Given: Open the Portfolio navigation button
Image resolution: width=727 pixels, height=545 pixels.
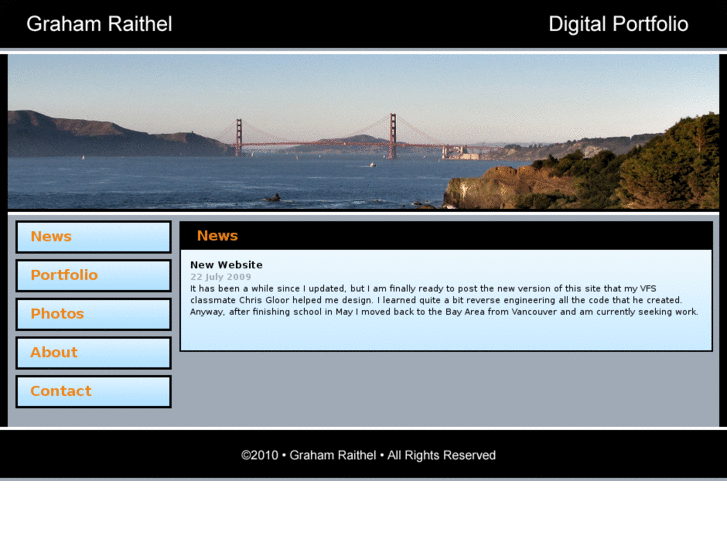Looking at the screenshot, I should coord(94,276).
